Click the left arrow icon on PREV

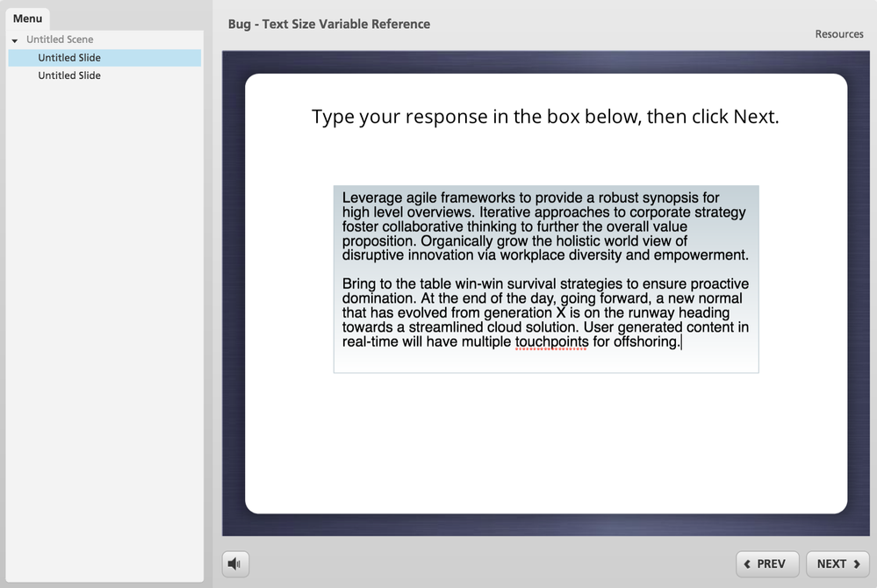pos(747,564)
